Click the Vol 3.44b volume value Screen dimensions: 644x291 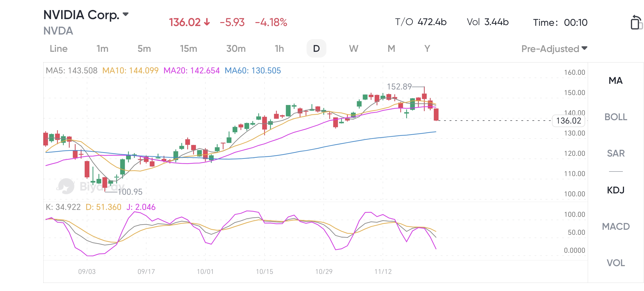point(488,22)
